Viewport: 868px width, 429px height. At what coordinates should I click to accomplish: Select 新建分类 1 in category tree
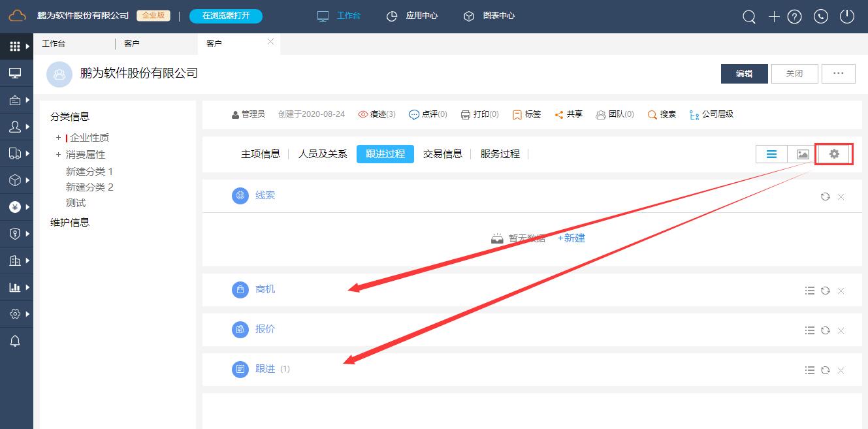[x=89, y=172]
